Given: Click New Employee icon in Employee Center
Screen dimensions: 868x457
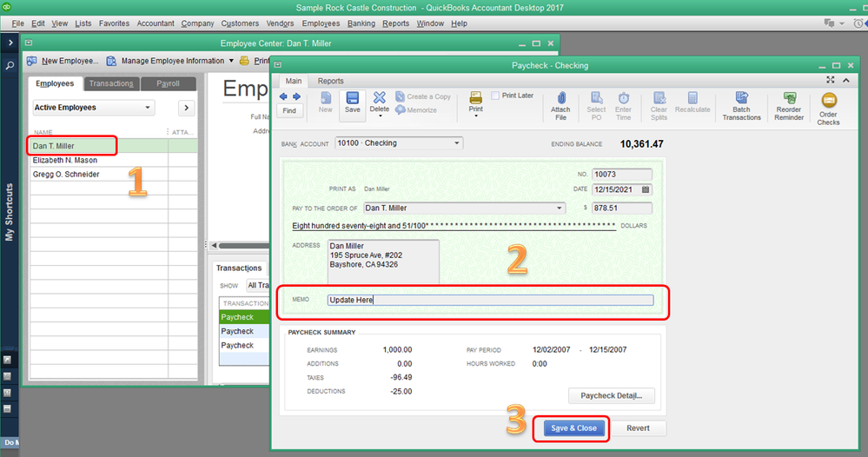Looking at the screenshot, I should pos(32,60).
